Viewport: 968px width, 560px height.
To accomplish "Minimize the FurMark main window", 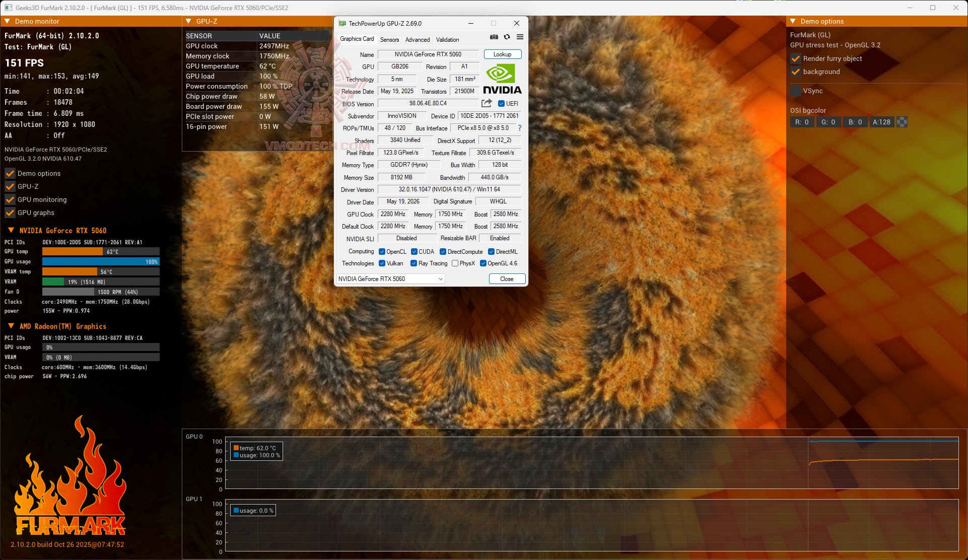I will tap(910, 8).
